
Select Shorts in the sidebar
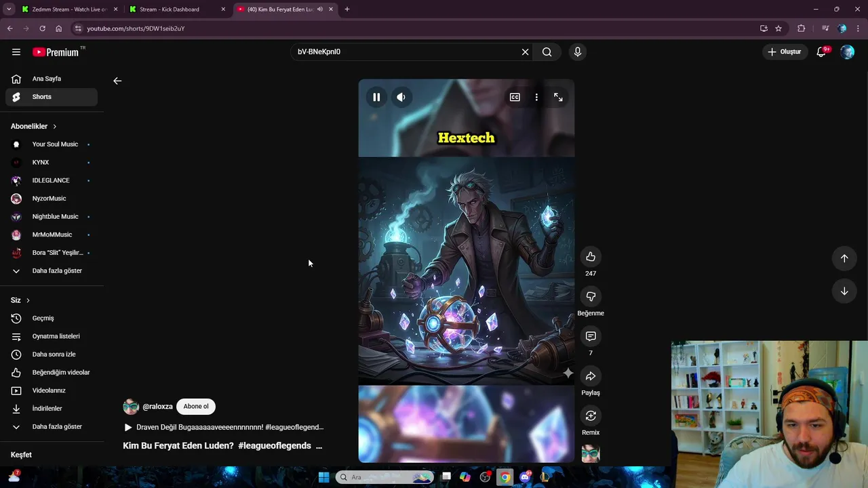52,97
